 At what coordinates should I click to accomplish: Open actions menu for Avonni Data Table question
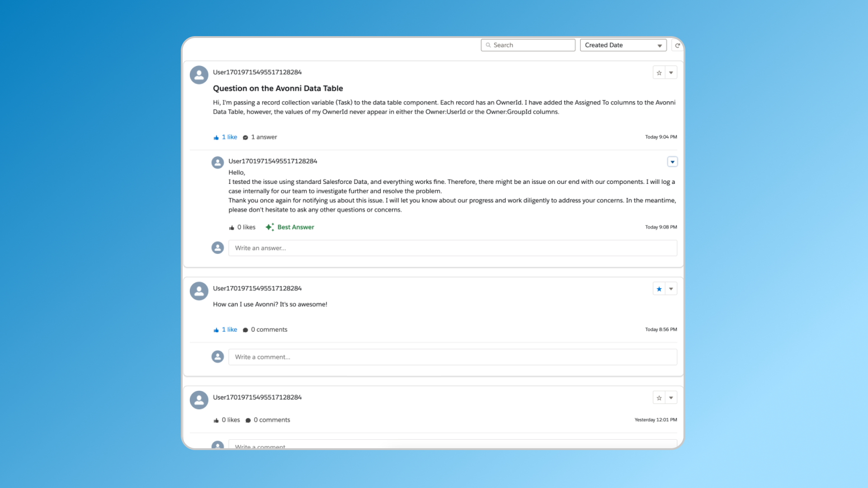coord(671,73)
